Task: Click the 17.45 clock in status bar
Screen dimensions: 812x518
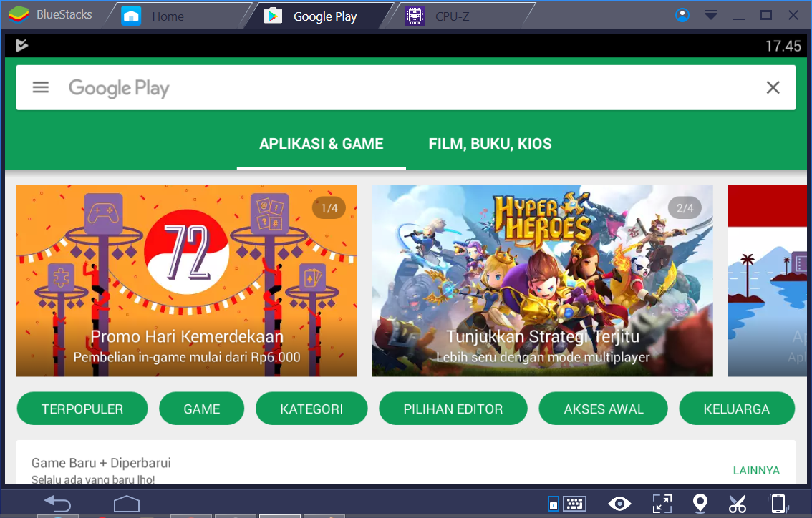Action: [x=783, y=46]
